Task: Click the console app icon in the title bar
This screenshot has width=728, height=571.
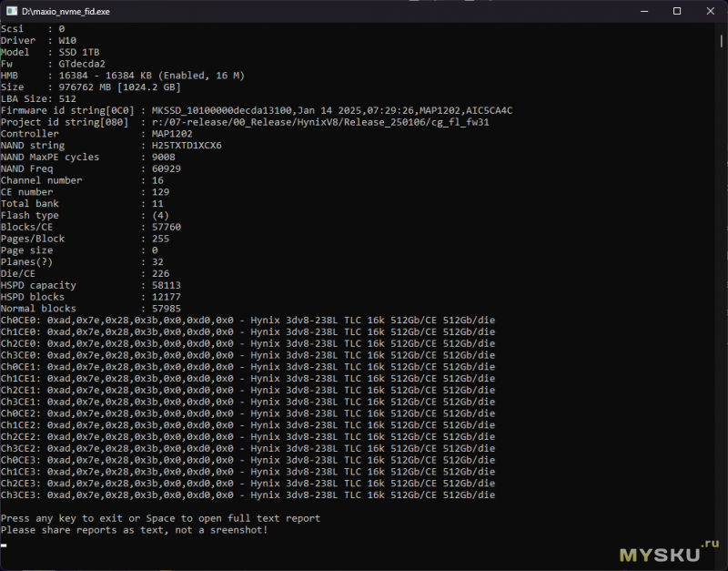Action: point(12,11)
